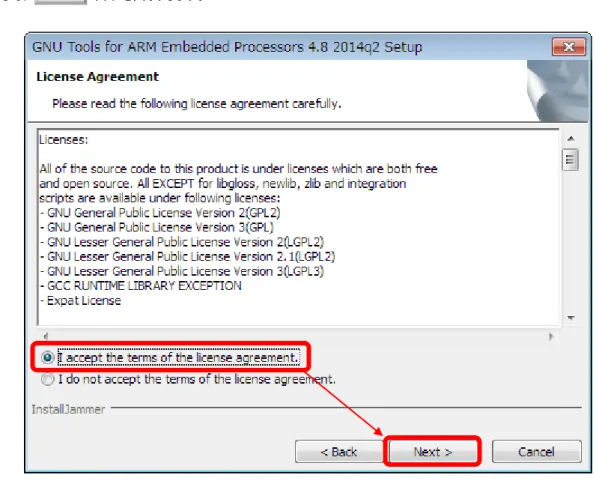Click the 'Licenses:' line at top of text box
This screenshot has width=596, height=490.
pos(63,140)
